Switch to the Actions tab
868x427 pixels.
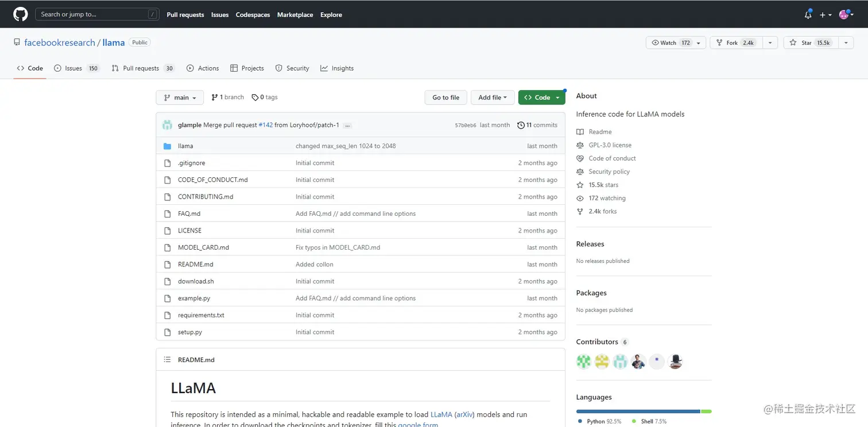pyautogui.click(x=203, y=68)
